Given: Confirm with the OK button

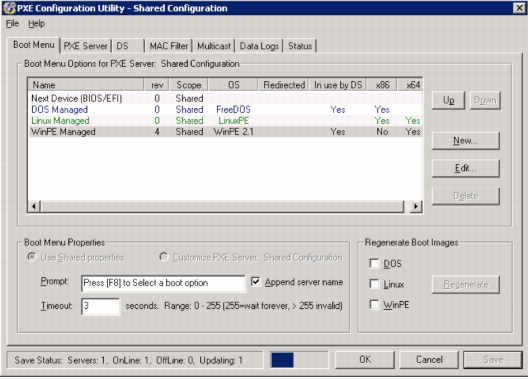Looking at the screenshot, I should point(365,360).
